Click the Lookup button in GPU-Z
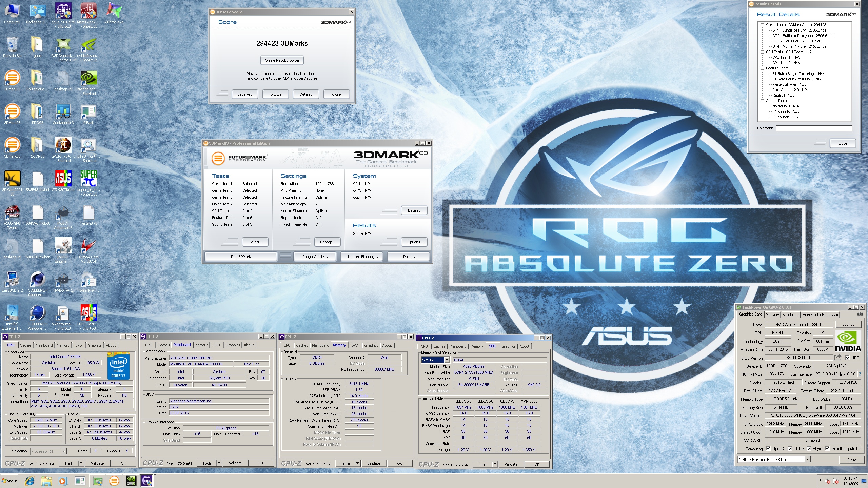Image resolution: width=868 pixels, height=488 pixels. (x=848, y=324)
